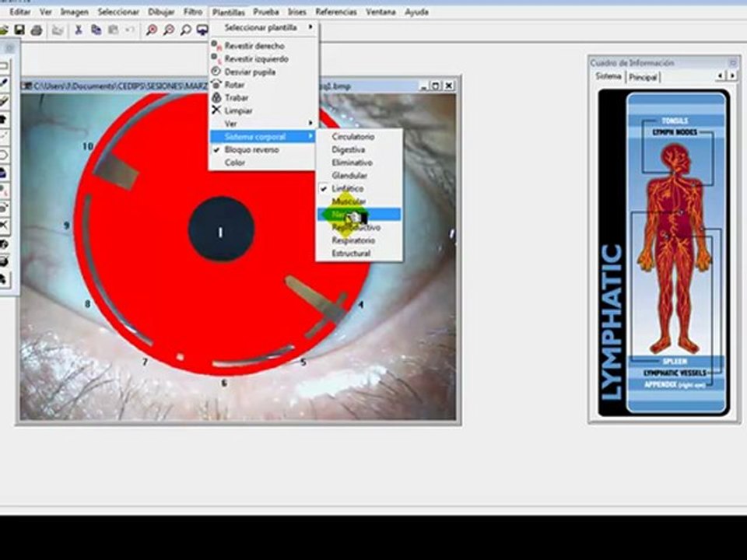Select the ellipse tool in left palette
The height and width of the screenshot is (560, 747).
coord(4,156)
